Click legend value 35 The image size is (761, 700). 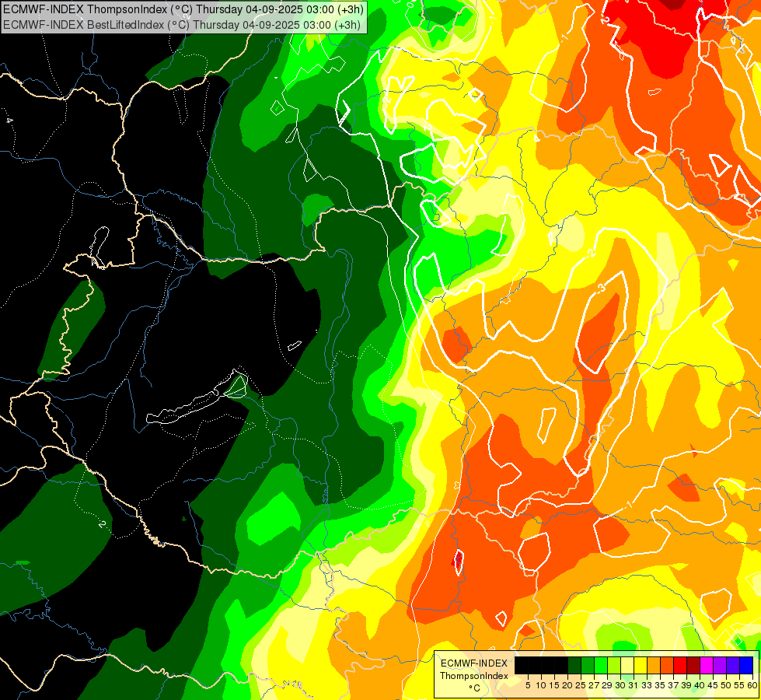coord(660,685)
